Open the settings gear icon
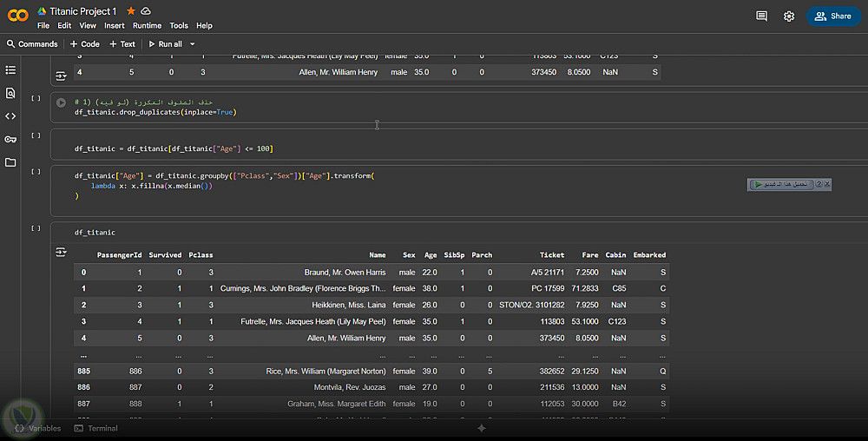868x441 pixels. pos(789,16)
